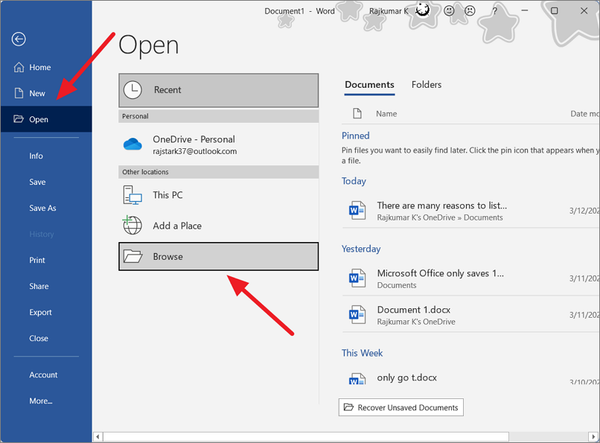Image resolution: width=600 pixels, height=443 pixels.
Task: Click the file type column icon header
Action: pyautogui.click(x=357, y=114)
